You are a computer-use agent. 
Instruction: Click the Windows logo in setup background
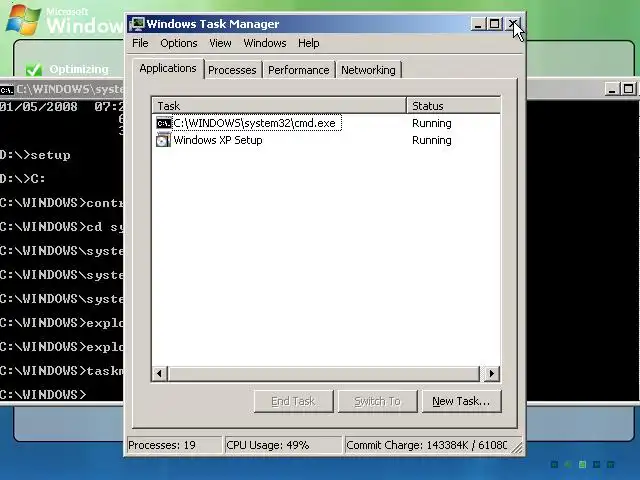[x=23, y=20]
